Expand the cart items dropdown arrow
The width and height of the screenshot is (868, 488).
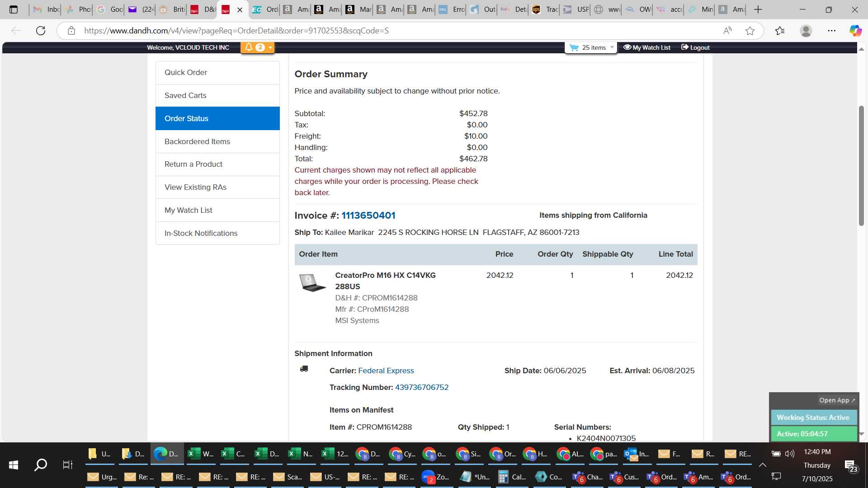[x=612, y=47]
